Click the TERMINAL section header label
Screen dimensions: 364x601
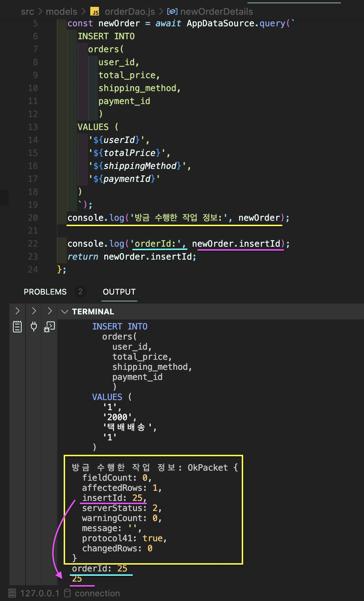tap(93, 311)
